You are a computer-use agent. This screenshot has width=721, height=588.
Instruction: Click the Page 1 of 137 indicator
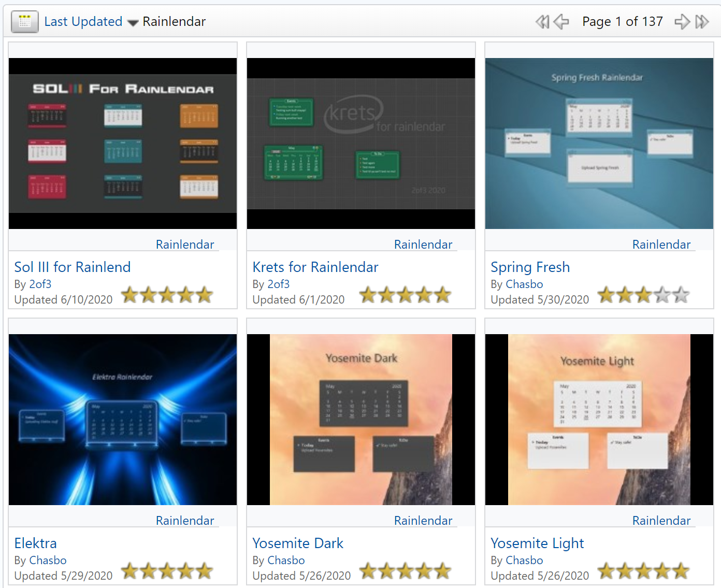pos(623,22)
